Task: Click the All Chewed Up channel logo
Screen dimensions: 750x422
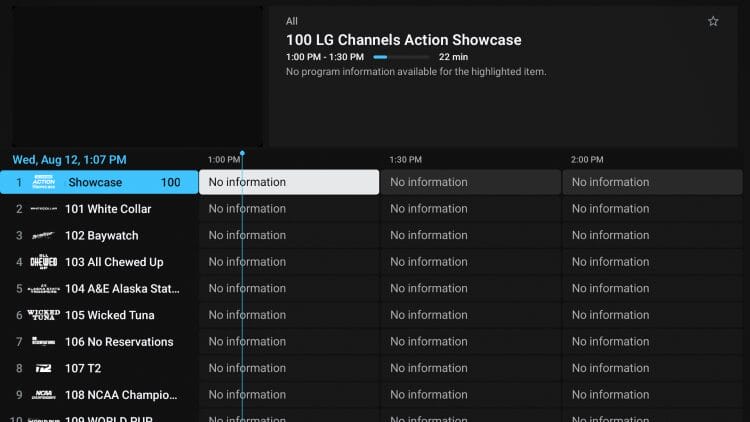Action: pos(44,262)
